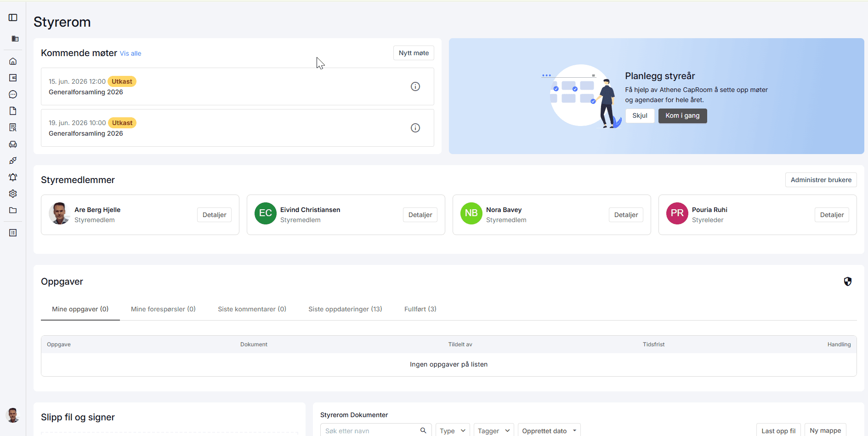Open the 19. jun. Generalforsamling 2026 meeting row
This screenshot has height=436, width=868.
238,128
